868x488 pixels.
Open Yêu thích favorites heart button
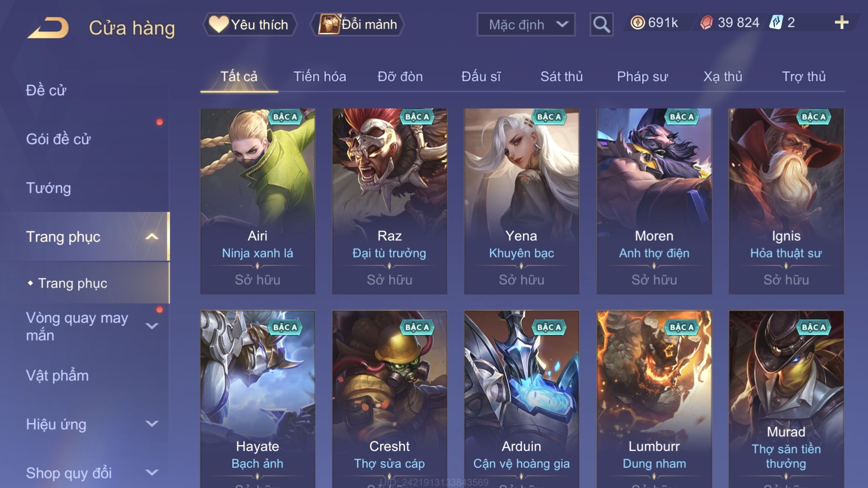click(x=250, y=24)
